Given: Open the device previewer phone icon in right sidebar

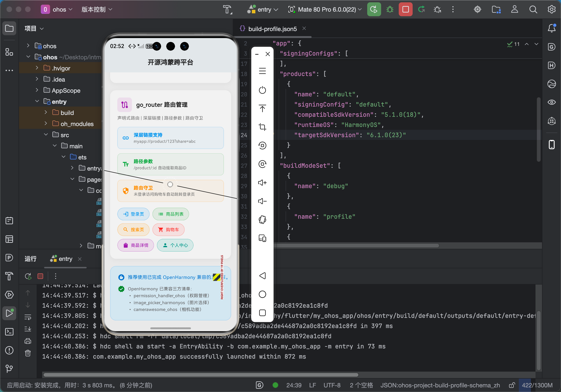Looking at the screenshot, I should (x=551, y=144).
